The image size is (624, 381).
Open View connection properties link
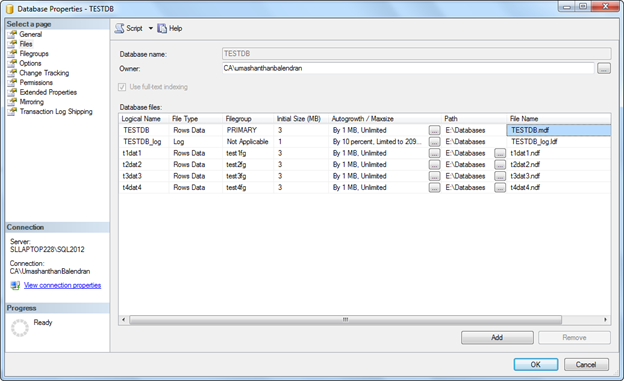point(62,285)
